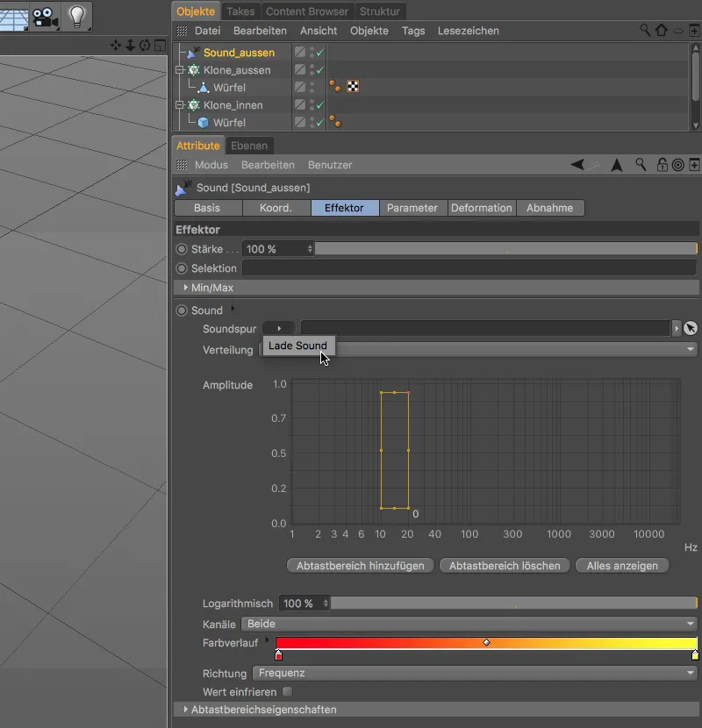Click the arrow at right of Soundspur field
The height and width of the screenshot is (728, 702).
[677, 328]
